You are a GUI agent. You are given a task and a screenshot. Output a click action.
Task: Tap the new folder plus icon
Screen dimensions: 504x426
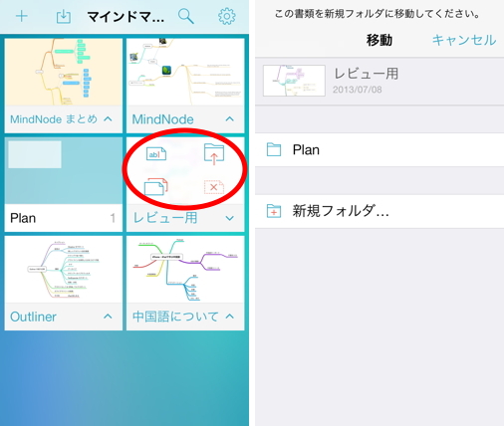(274, 211)
